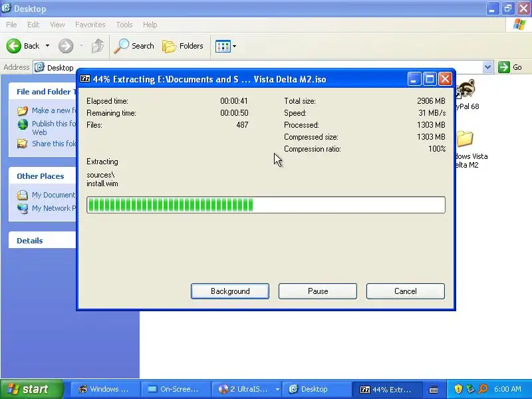This screenshot has height=399, width=532.
Task: Click the 31 MB/s speed value
Action: pyautogui.click(x=432, y=113)
